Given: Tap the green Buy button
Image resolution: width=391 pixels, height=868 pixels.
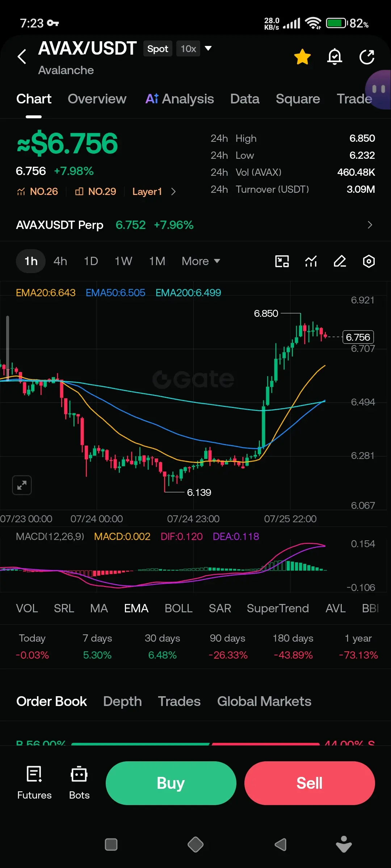Looking at the screenshot, I should coord(171,783).
